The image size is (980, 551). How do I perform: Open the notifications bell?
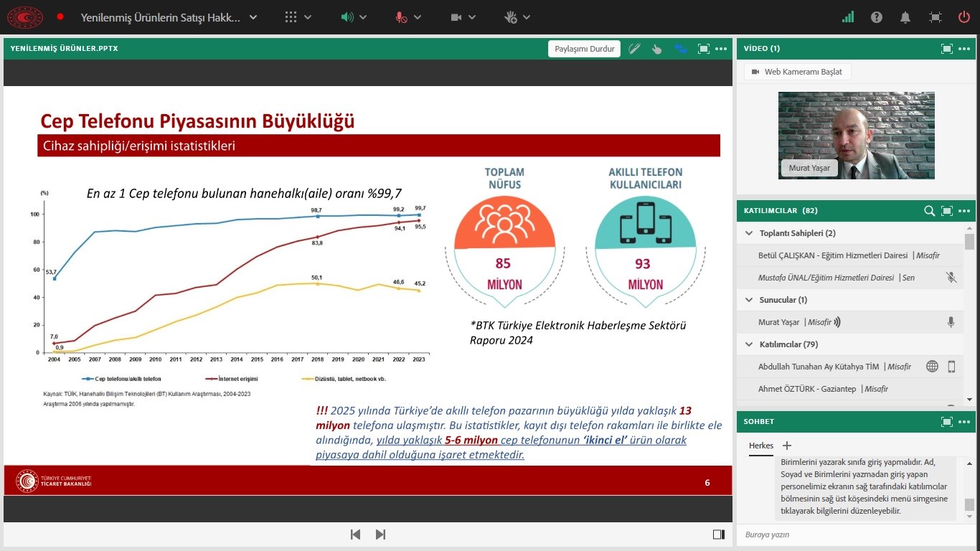tap(905, 17)
